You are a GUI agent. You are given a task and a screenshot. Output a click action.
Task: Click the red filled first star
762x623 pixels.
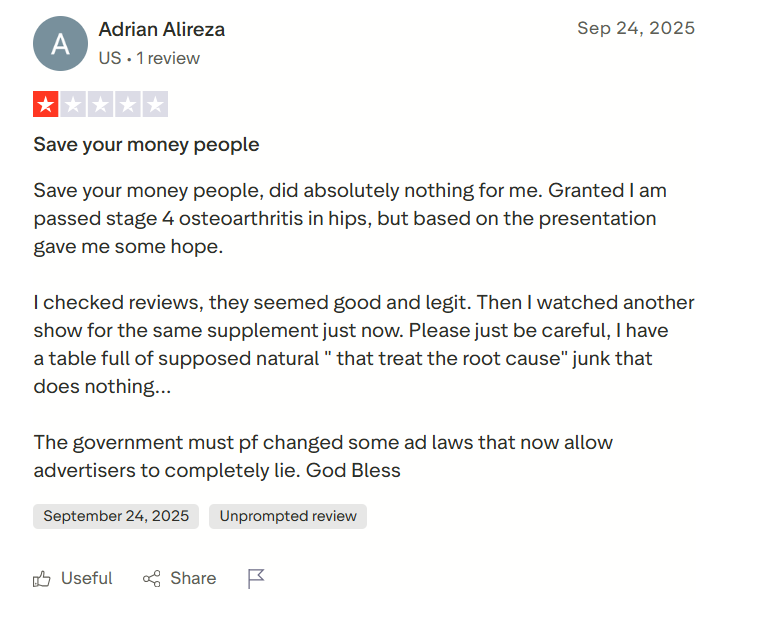46,104
